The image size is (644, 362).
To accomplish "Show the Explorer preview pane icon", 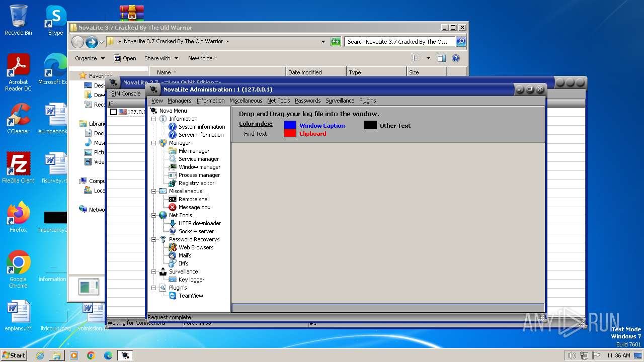I will (x=442, y=58).
